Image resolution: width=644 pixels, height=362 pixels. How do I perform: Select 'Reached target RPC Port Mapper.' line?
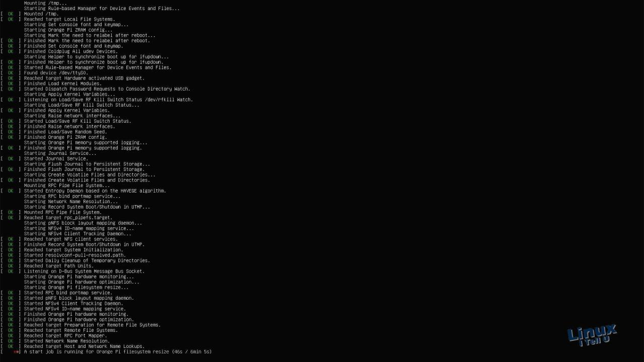click(x=65, y=336)
